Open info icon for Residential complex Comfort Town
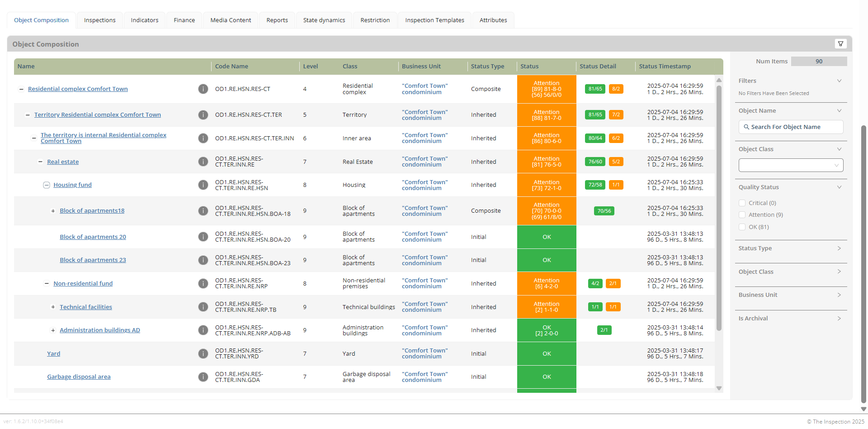868x429 pixels. [x=203, y=89]
